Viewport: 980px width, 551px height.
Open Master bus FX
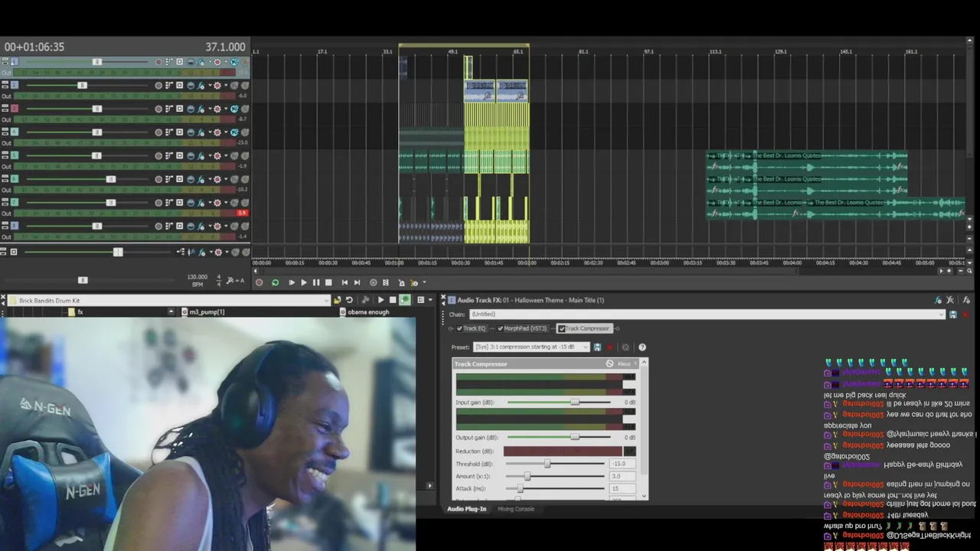pos(202,252)
